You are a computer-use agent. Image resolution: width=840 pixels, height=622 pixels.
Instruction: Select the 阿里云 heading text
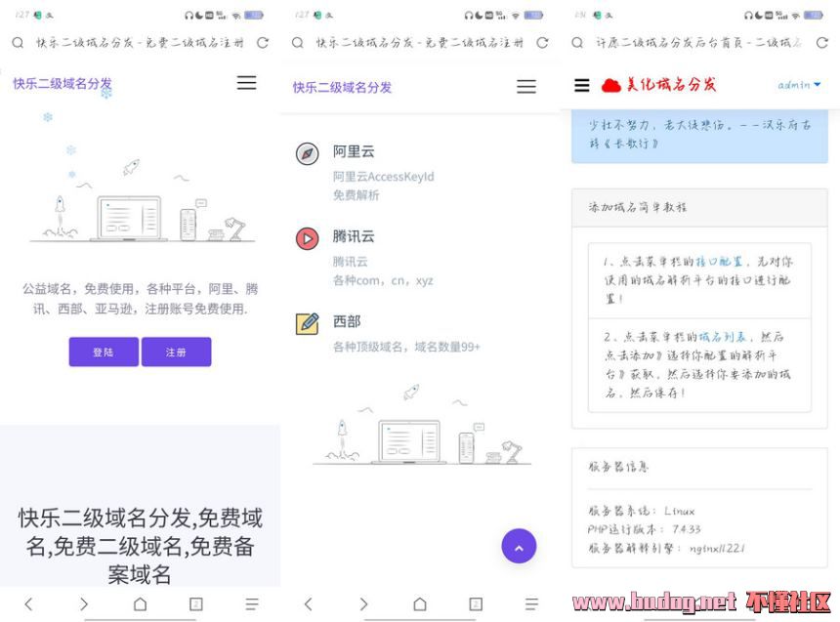point(354,151)
